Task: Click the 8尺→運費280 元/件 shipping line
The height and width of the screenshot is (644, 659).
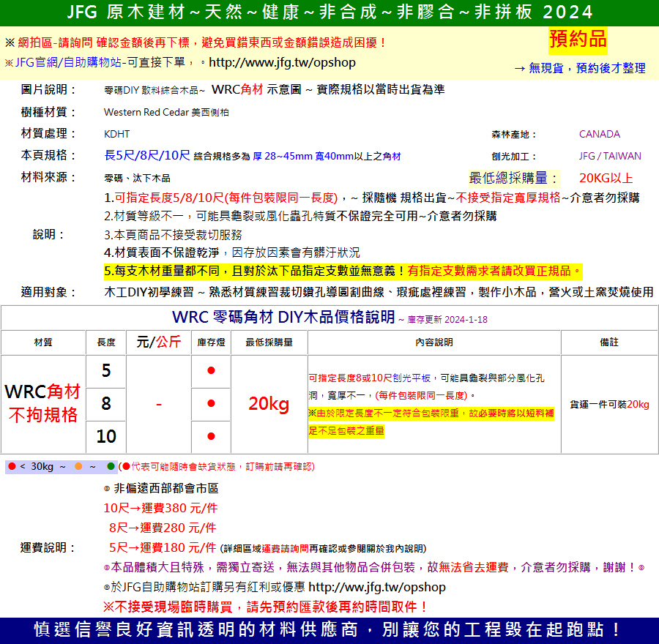Action: point(163,528)
